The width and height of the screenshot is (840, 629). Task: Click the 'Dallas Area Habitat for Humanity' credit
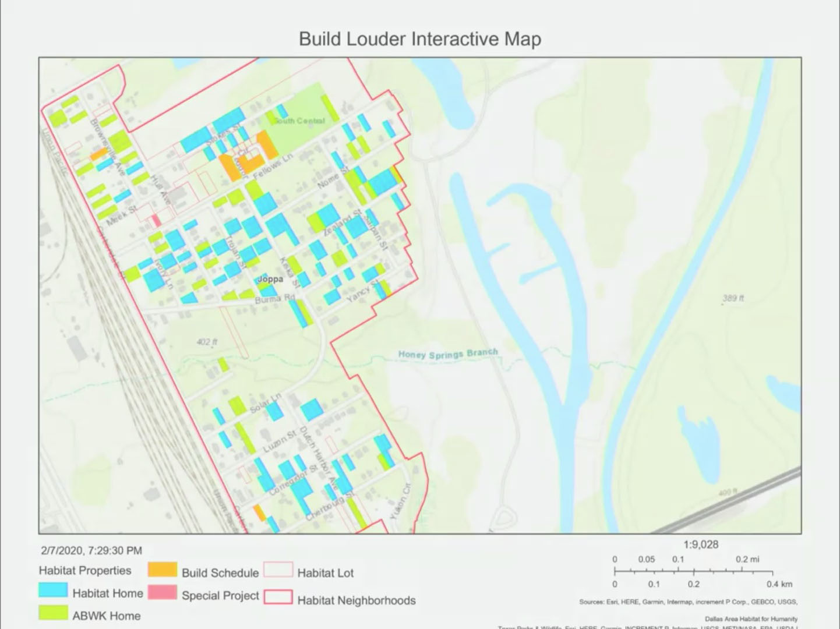pos(751,619)
